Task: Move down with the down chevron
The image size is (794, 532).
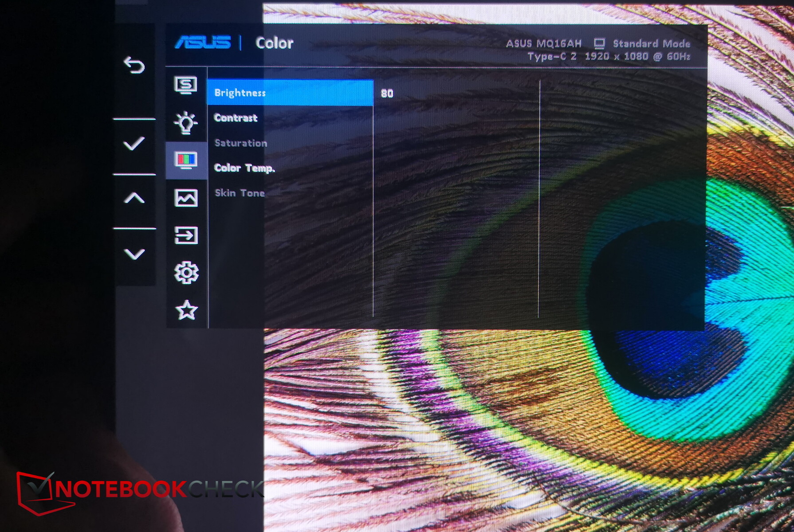Action: pos(134,254)
